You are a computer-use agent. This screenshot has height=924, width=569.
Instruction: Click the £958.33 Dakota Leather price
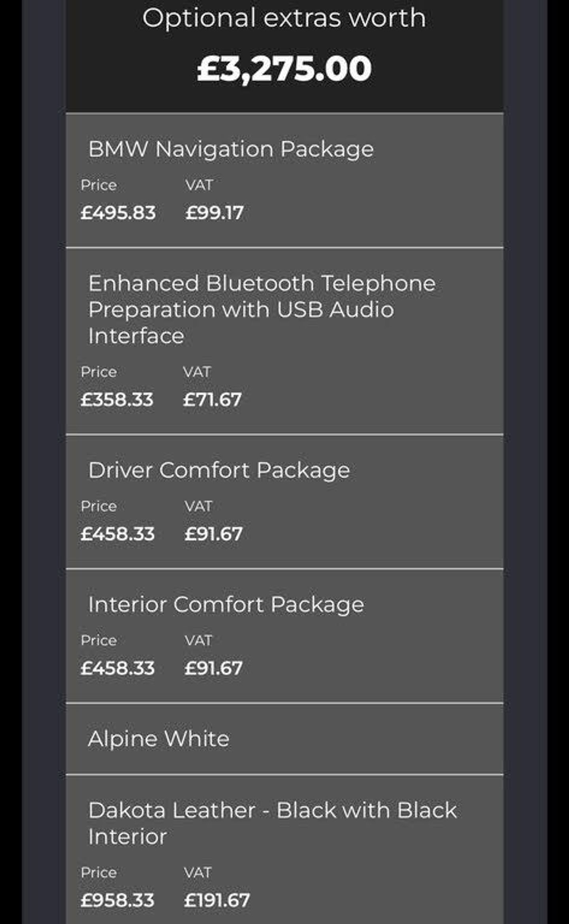pyautogui.click(x=117, y=900)
